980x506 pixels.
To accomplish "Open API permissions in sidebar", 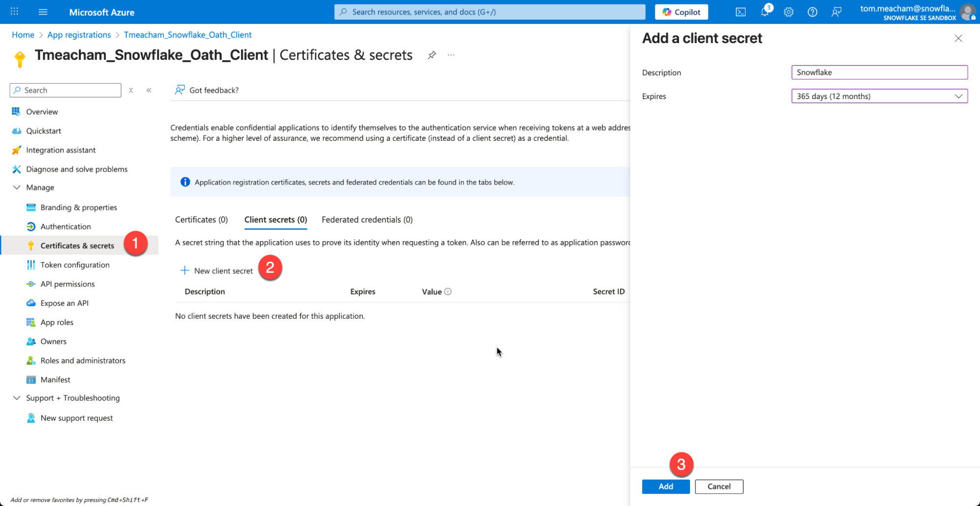I will pos(67,284).
